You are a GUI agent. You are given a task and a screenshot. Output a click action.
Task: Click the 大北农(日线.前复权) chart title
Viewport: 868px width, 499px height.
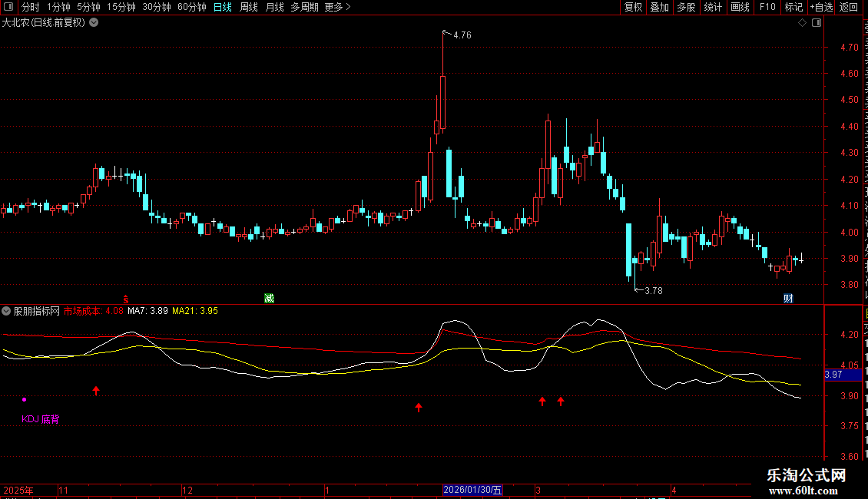pyautogui.click(x=44, y=23)
